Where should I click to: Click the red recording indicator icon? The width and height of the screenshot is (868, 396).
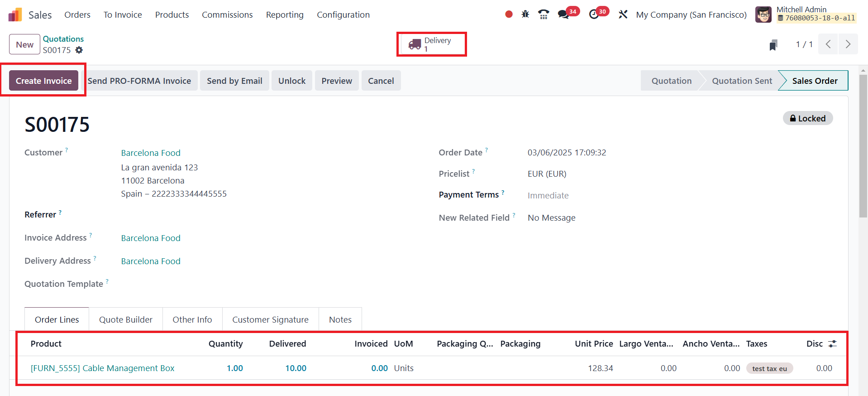pos(509,14)
